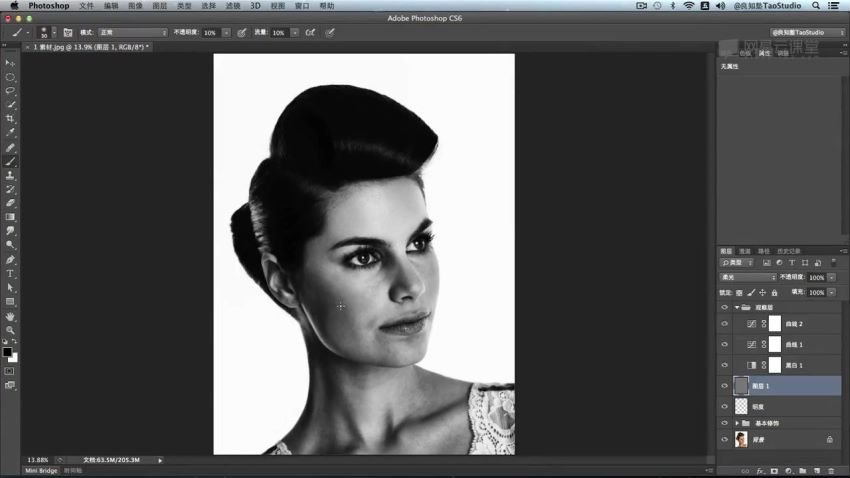Select the Zoom tool in toolbox
850x478 pixels.
tap(10, 330)
